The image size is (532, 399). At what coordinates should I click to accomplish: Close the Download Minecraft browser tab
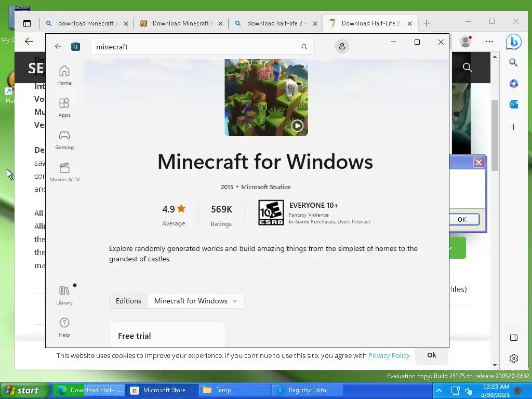220,24
